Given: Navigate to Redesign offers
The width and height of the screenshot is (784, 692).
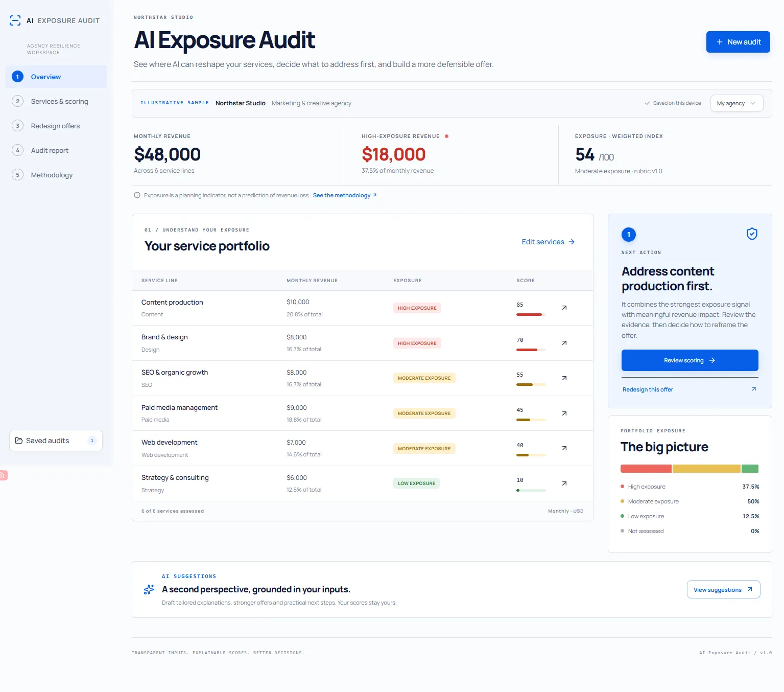Looking at the screenshot, I should (56, 126).
